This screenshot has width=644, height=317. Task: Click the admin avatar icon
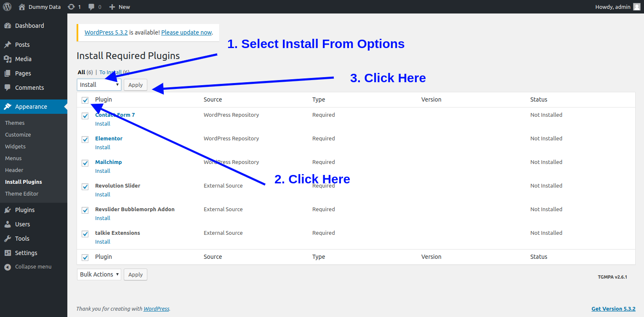click(636, 7)
